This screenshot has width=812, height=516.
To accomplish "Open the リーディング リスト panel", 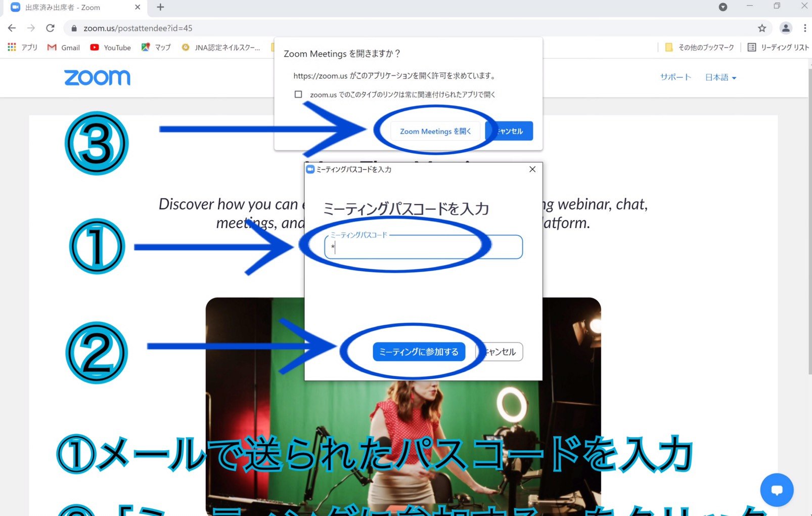I will [778, 48].
